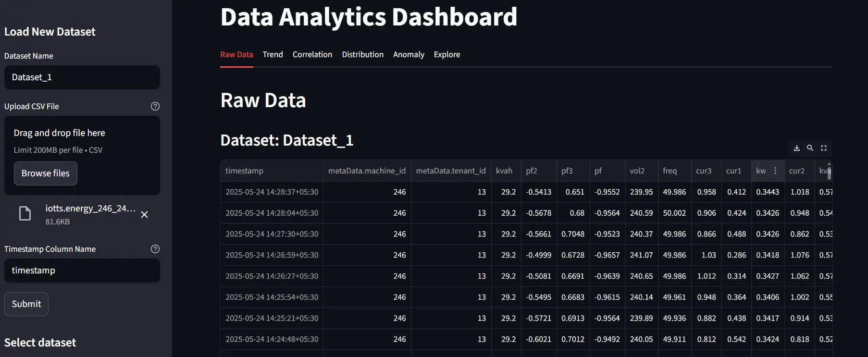Click freq value 49.911
Image resolution: width=868 pixels, height=357 pixels.
674,339
